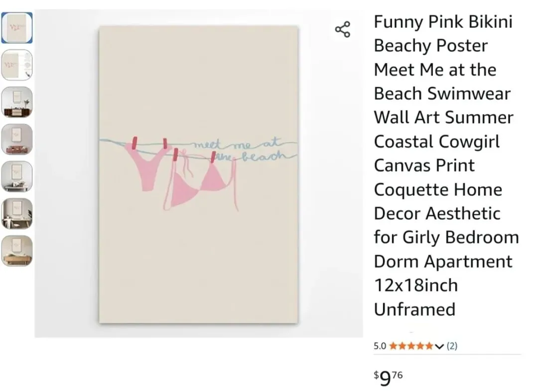Expand the star rating breakdown chevron
Screen dimensions: 538x392
click(x=439, y=346)
